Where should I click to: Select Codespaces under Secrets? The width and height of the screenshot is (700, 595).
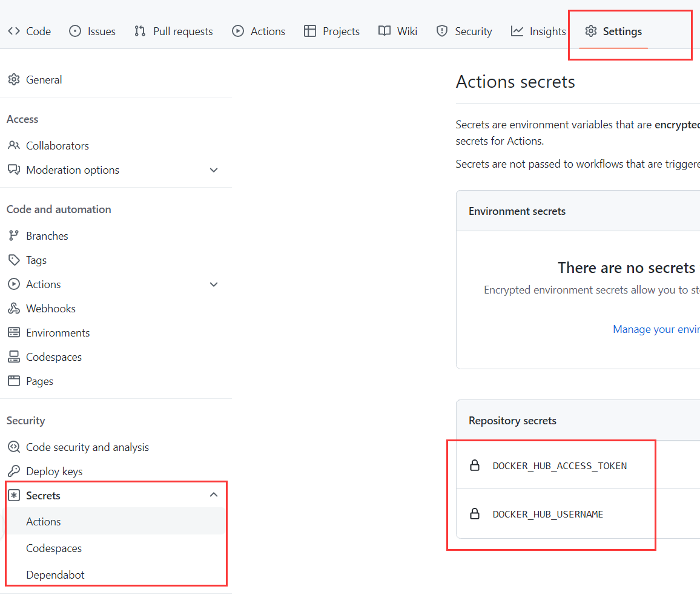(x=54, y=548)
